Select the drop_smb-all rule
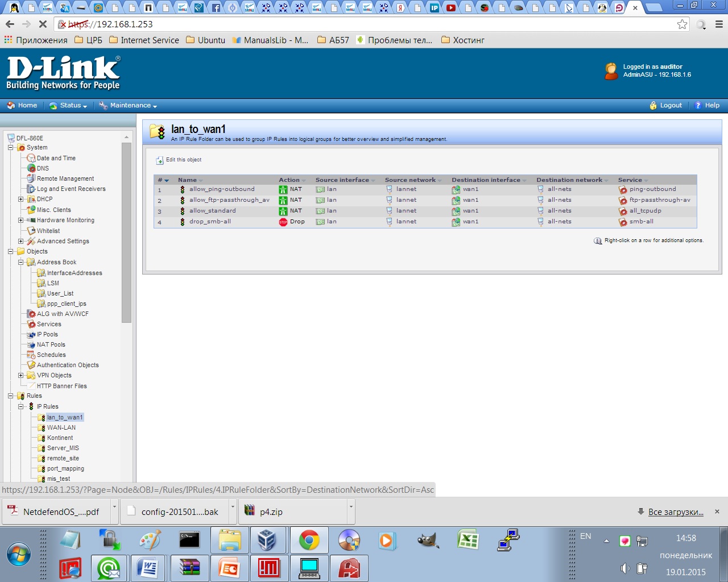This screenshot has width=728, height=582. (x=210, y=222)
